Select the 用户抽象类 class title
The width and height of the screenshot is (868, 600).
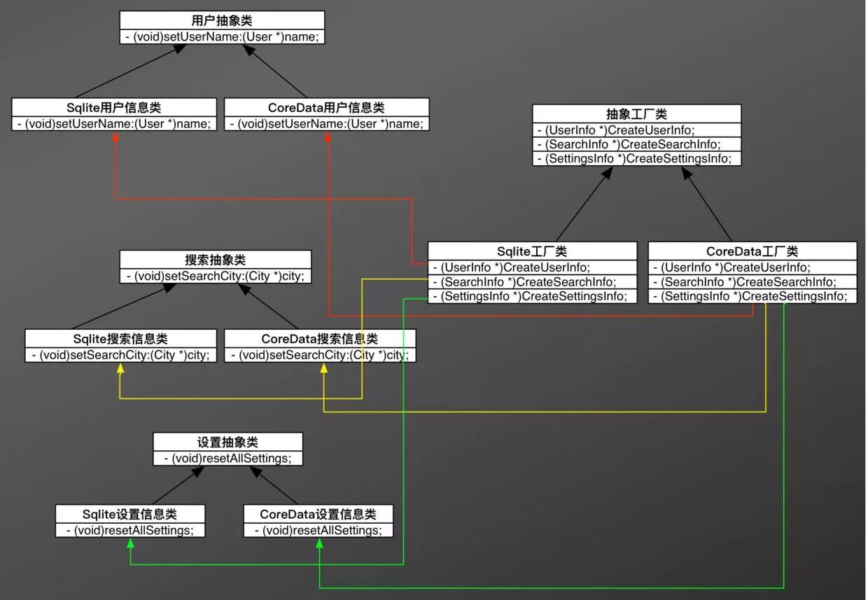(222, 20)
